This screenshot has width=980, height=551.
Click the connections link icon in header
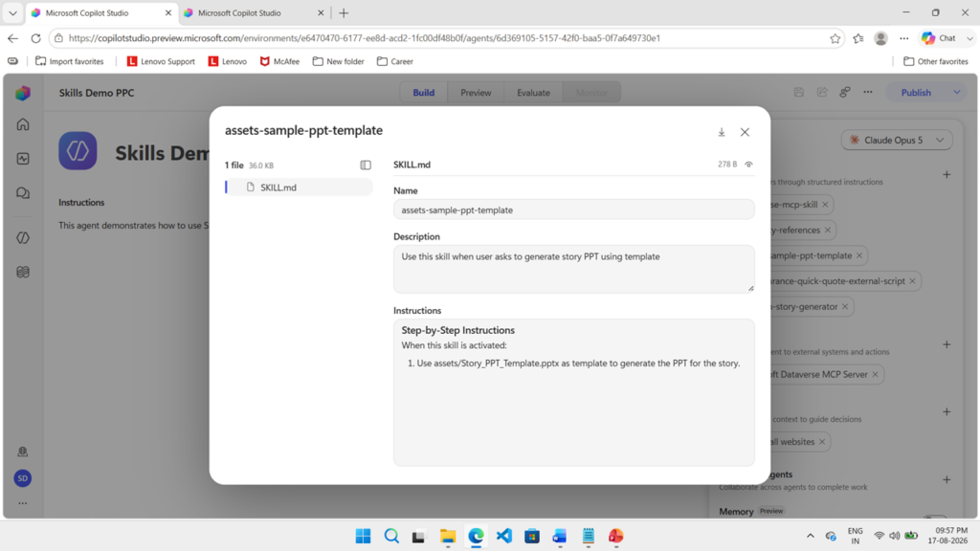pyautogui.click(x=845, y=93)
